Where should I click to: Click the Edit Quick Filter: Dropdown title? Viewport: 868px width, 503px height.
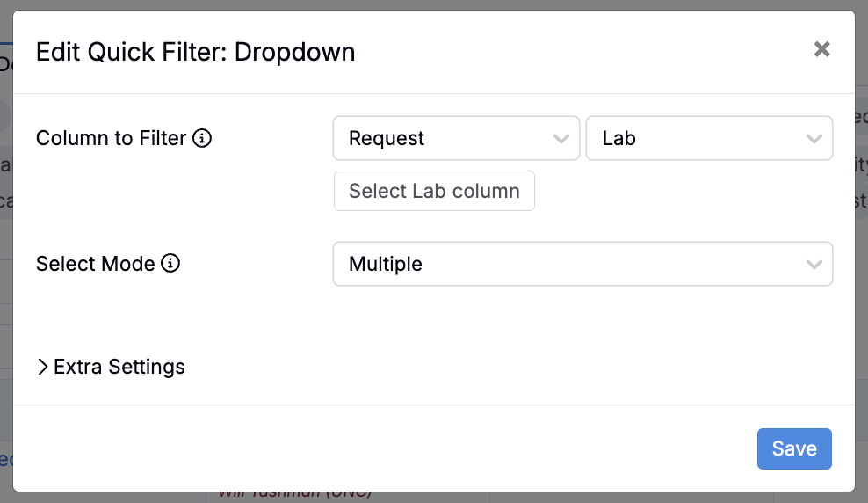[x=195, y=52]
